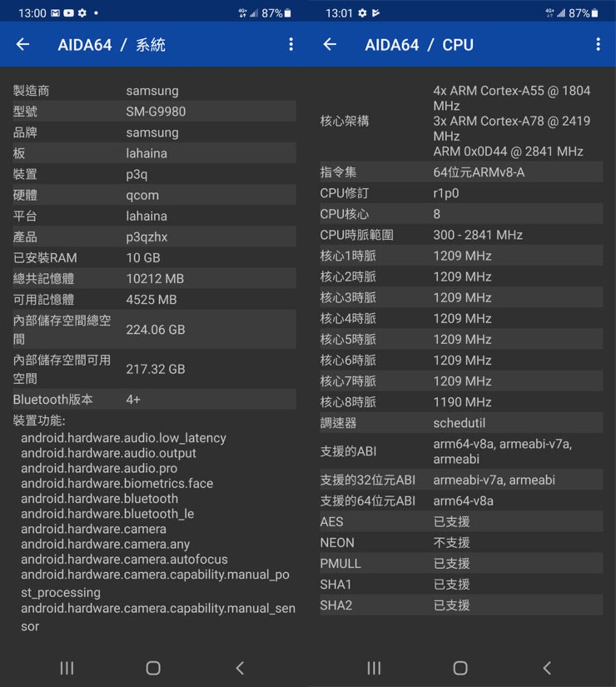
Task: Tap back arrow in AIDA64 CPU screen
Action: point(330,44)
